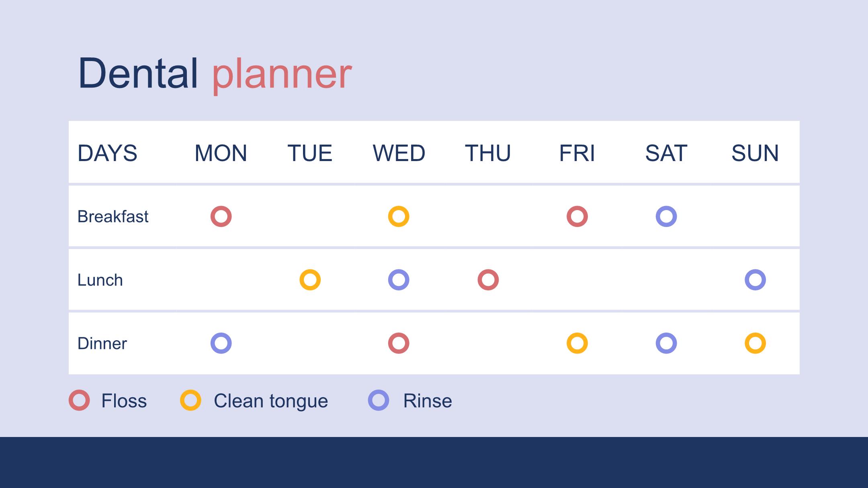Select the Saturday Breakfast rinse circle
The image size is (868, 488).
(x=666, y=216)
